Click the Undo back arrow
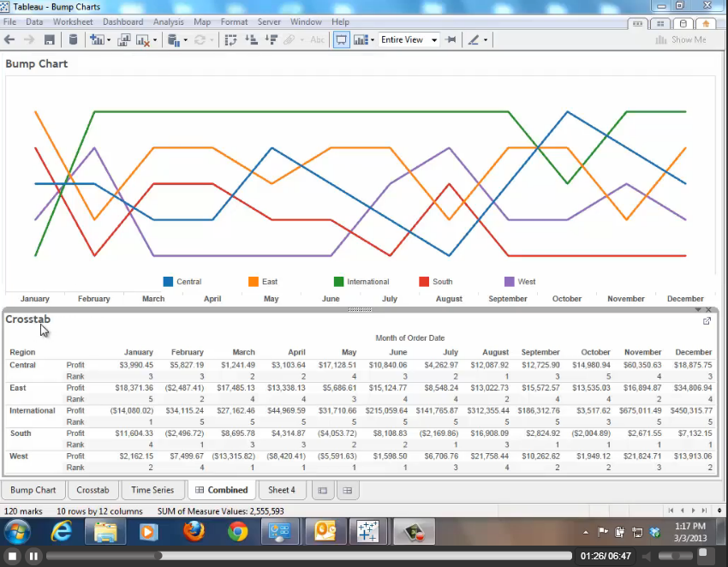728x567 pixels. [x=10, y=40]
